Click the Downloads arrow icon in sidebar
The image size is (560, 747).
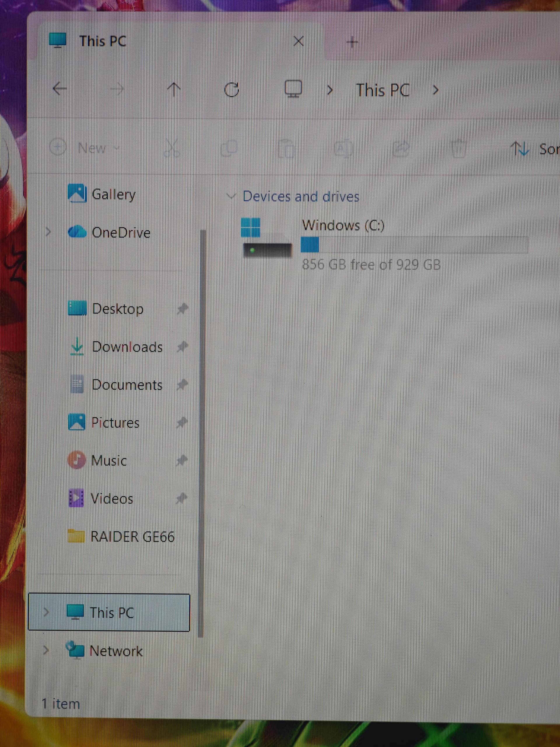pos(77,347)
